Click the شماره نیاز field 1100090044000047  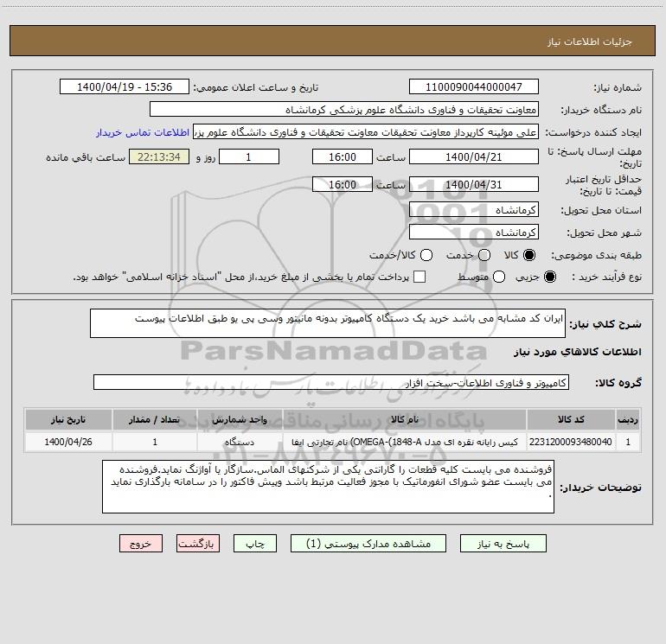(x=474, y=86)
